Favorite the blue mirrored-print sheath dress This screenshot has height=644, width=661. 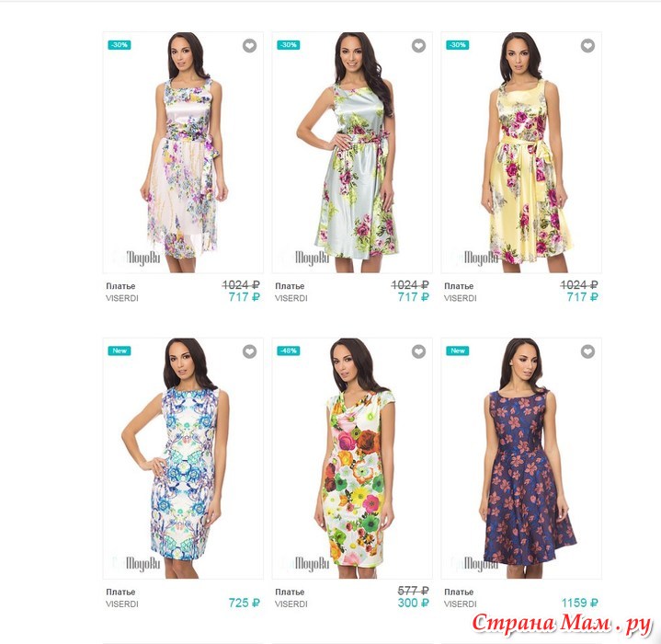tap(249, 351)
